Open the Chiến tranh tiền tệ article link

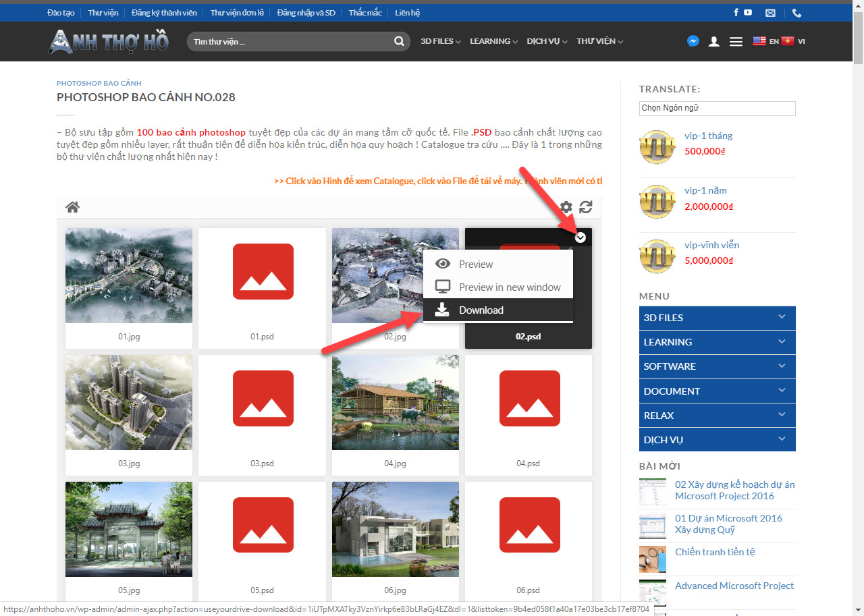click(x=715, y=552)
